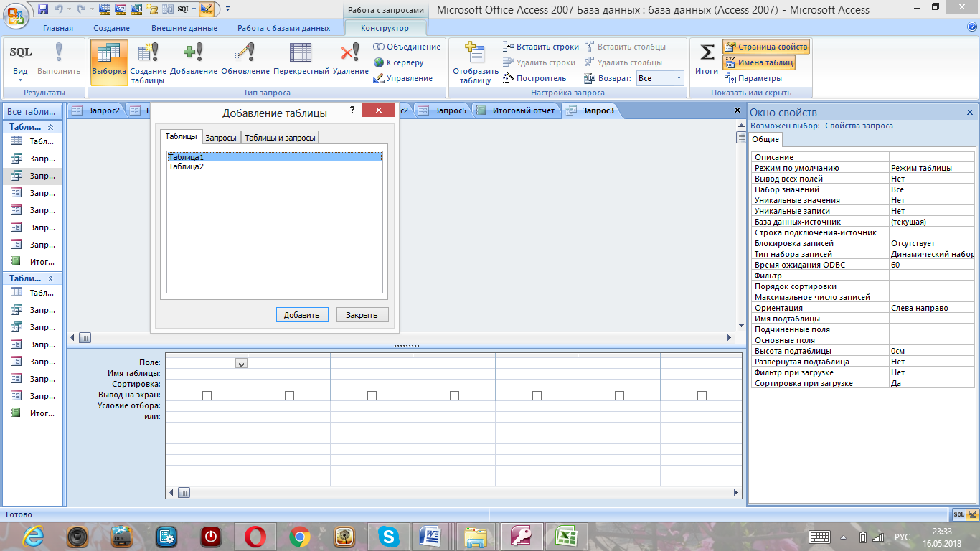Image resolution: width=980 pixels, height=551 pixels.
Task: Click the Описание property value field
Action: pyautogui.click(x=931, y=157)
